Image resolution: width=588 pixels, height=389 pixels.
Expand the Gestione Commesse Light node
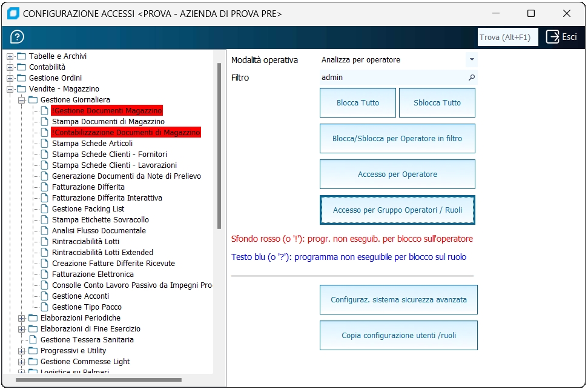click(22, 362)
